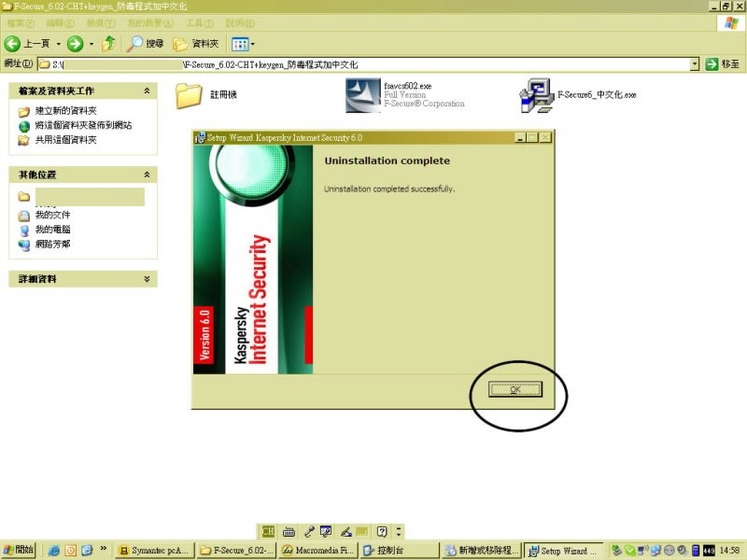Open Search (搜尋) in the Explorer toolbar

point(146,44)
